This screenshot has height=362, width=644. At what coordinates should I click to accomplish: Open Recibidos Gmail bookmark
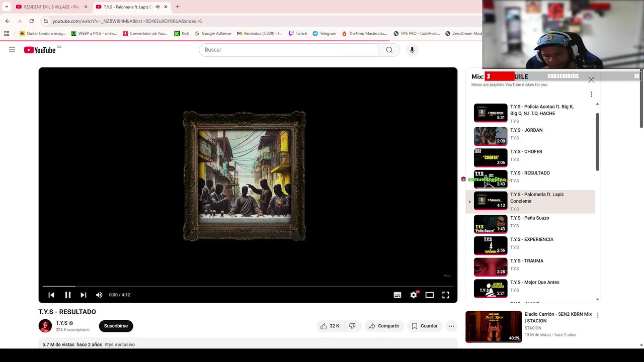click(260, 34)
